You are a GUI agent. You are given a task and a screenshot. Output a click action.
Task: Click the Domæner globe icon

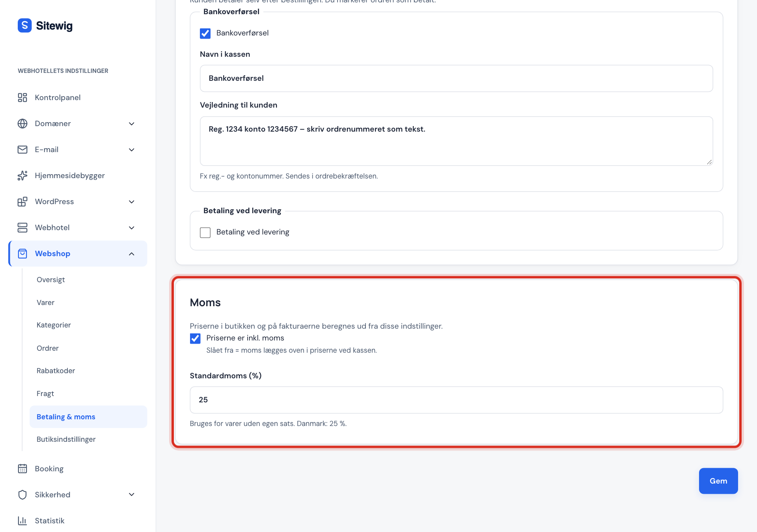click(22, 123)
